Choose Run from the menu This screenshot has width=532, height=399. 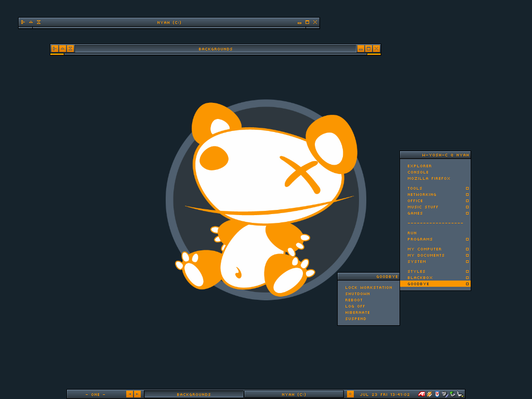click(x=435, y=233)
